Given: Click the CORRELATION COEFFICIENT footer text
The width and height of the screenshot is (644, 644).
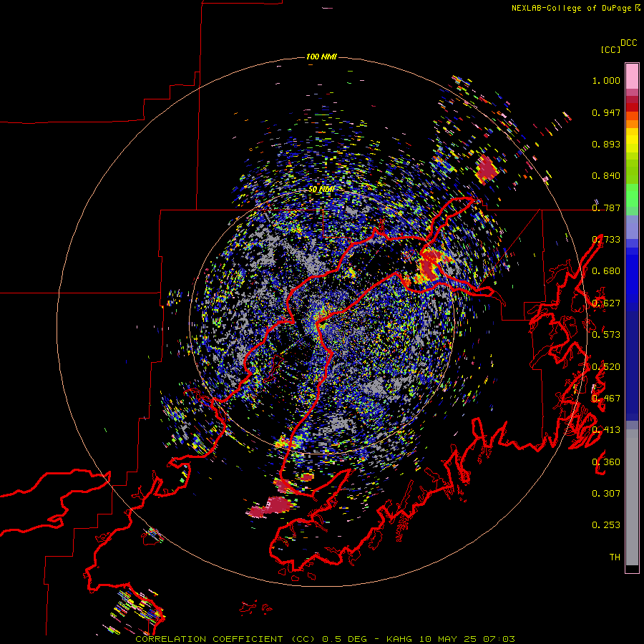Looking at the screenshot, I should (x=209, y=639).
